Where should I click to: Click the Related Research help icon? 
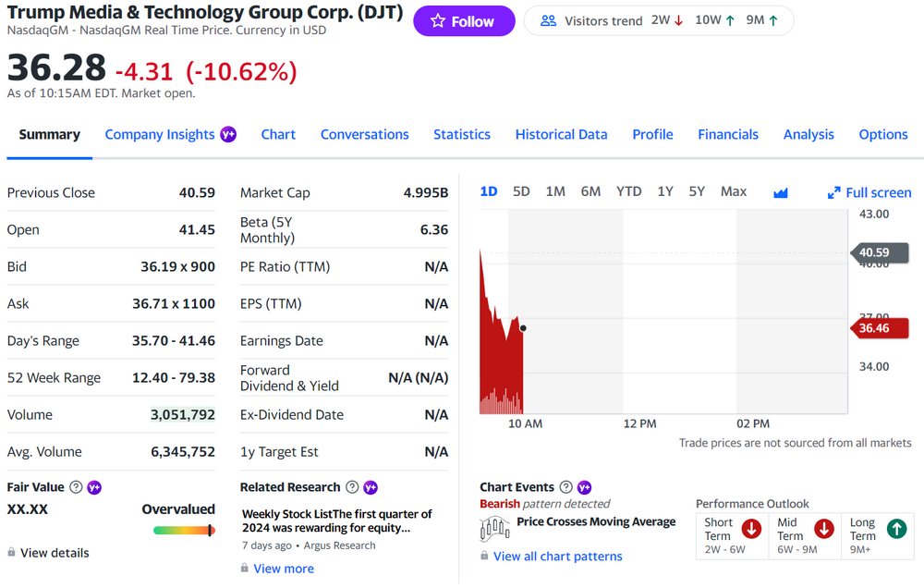pyautogui.click(x=351, y=487)
